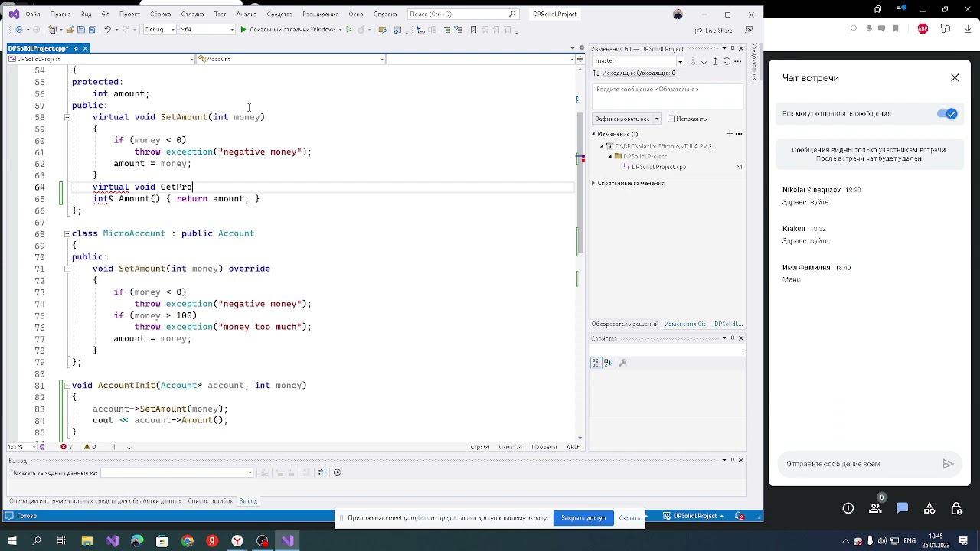
Task: Click the Git push arrow icon
Action: 715,61
